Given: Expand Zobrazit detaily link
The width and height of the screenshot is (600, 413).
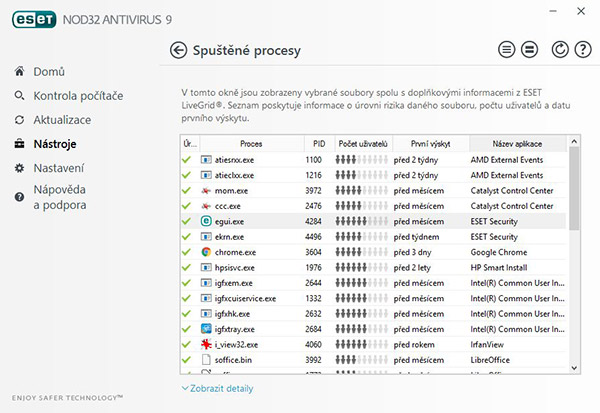Looking at the screenshot, I should click(217, 389).
